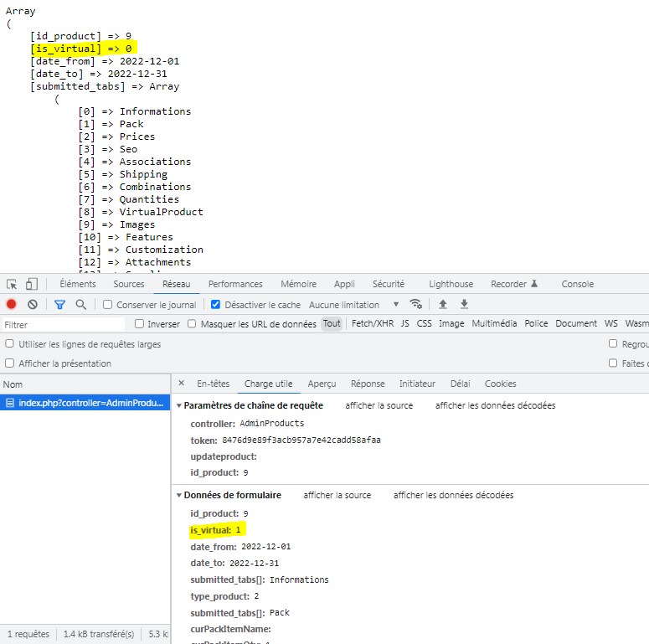Image resolution: width=649 pixels, height=644 pixels.
Task: Click afficher les données décodées for query parameters
Action: (x=495, y=405)
